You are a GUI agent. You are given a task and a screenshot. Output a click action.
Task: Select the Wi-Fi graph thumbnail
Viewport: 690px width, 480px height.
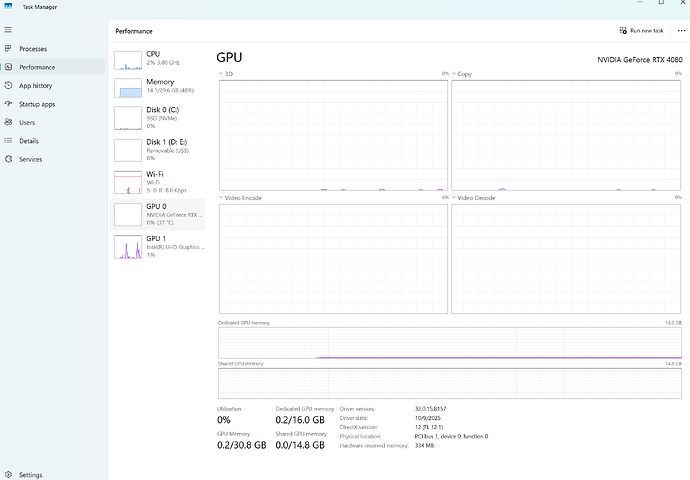[x=128, y=182]
